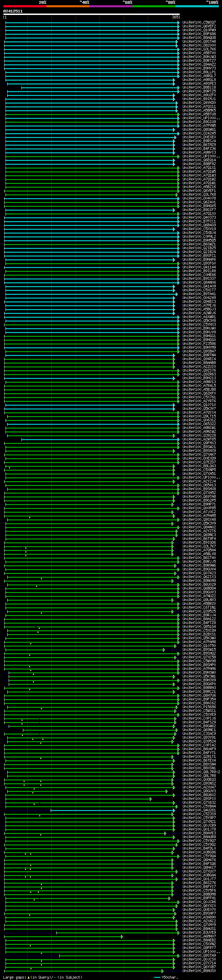Select label UniRef100_Q8H4I7
Image resolution: width=222 pixels, height=980 pixels.
tap(199, 867)
